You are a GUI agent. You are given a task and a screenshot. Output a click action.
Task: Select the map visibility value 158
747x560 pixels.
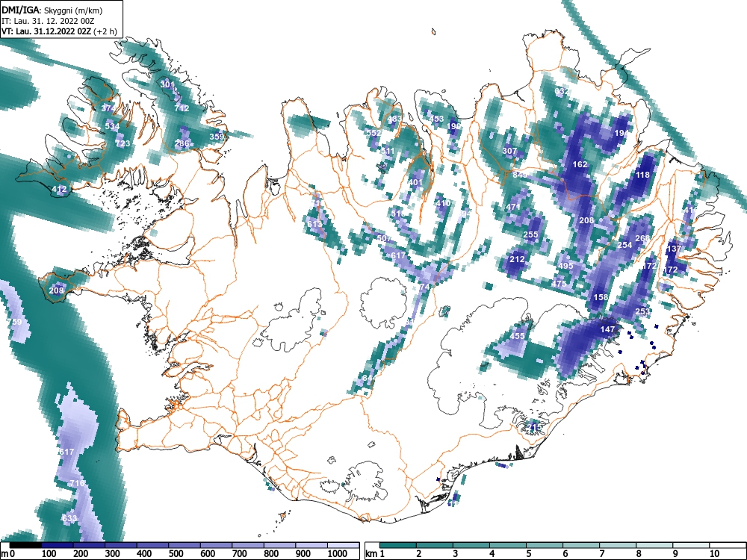[601, 297]
